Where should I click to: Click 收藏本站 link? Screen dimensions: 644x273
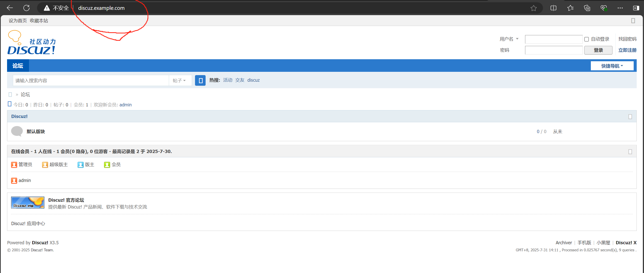click(39, 21)
